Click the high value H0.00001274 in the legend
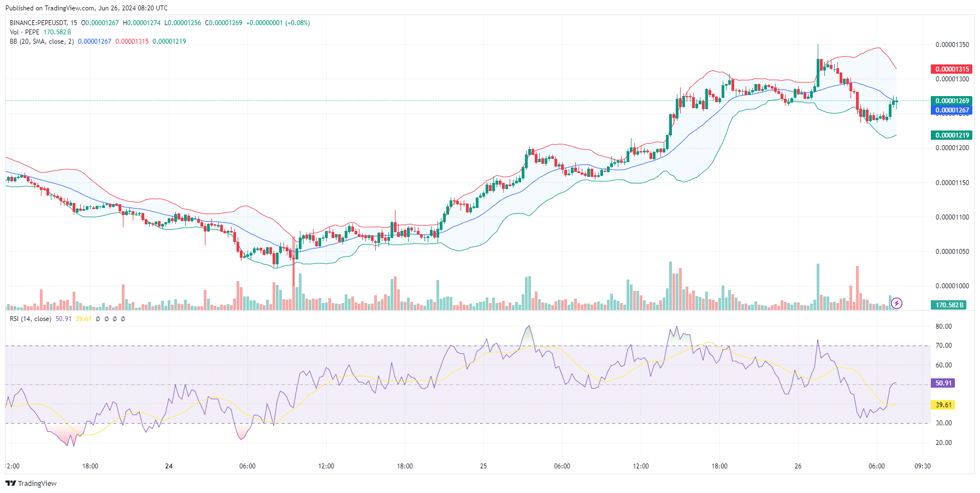980x493 pixels. click(x=142, y=23)
